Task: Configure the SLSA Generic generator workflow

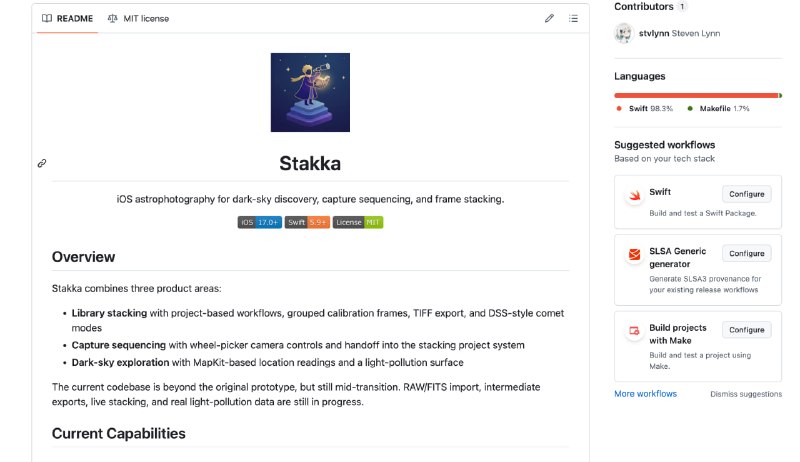Action: (x=746, y=253)
